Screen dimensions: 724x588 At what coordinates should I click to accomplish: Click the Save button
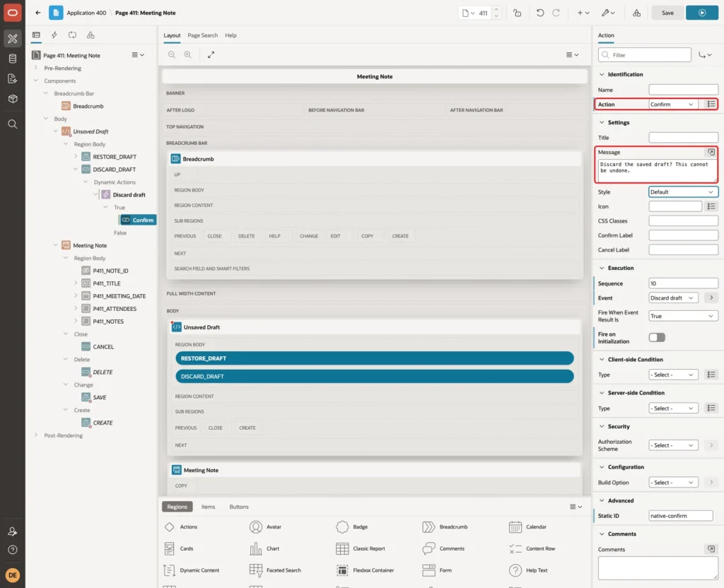[x=667, y=13]
